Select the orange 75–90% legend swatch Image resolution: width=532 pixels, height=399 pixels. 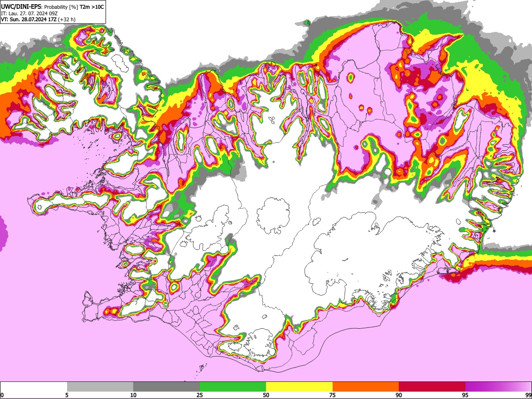pos(366,387)
